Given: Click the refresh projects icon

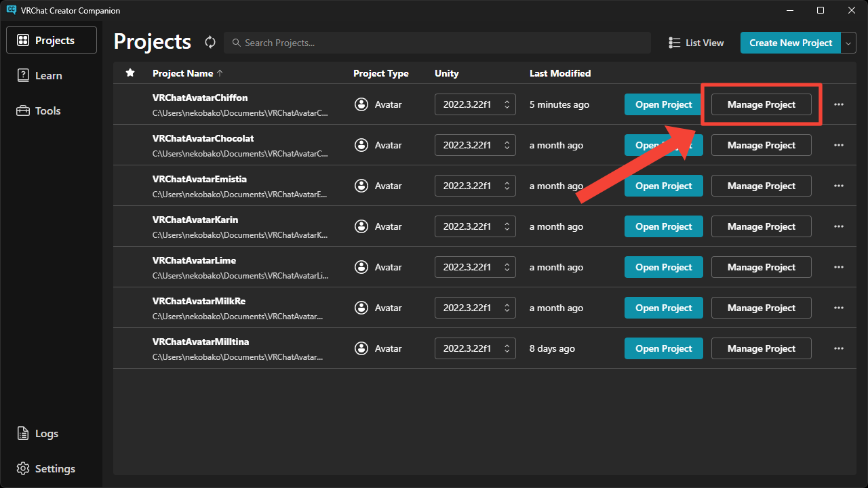Looking at the screenshot, I should pyautogui.click(x=210, y=43).
